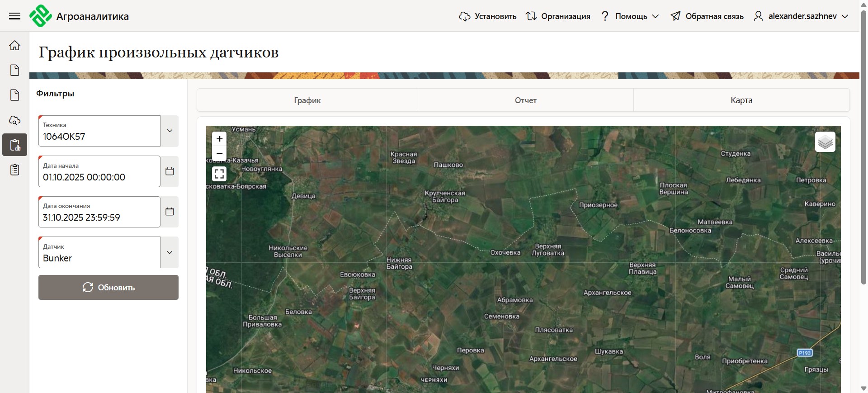Switch to the Отчет tab
This screenshot has height=393, width=868.
(525, 100)
